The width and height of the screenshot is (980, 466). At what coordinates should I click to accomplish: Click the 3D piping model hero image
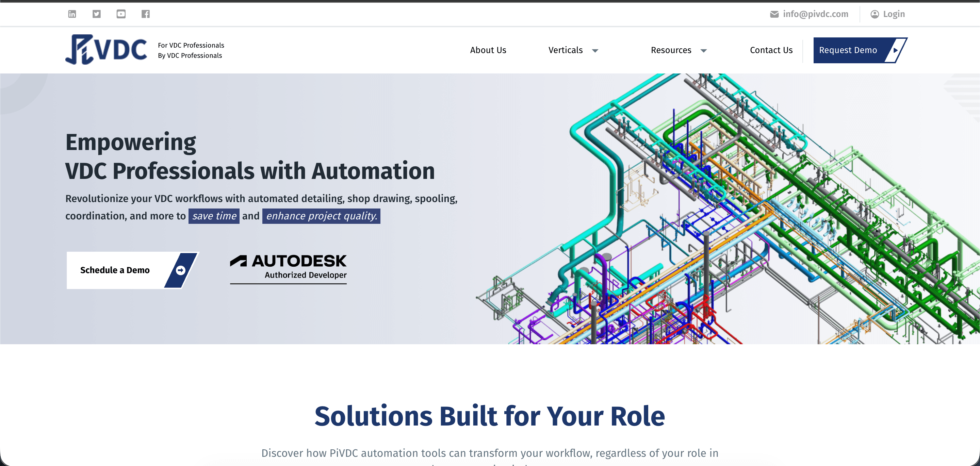pos(728,209)
